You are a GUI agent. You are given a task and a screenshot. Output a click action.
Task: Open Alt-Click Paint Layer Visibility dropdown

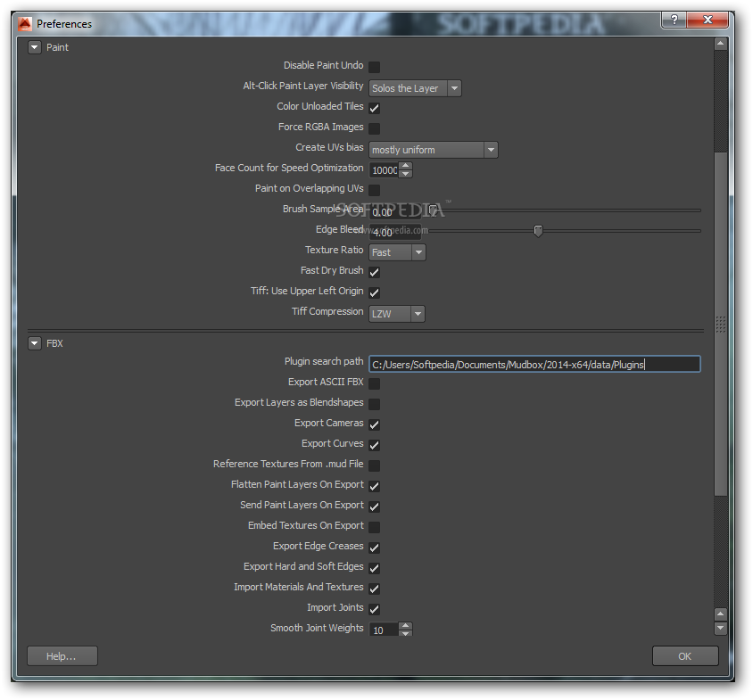click(x=415, y=88)
